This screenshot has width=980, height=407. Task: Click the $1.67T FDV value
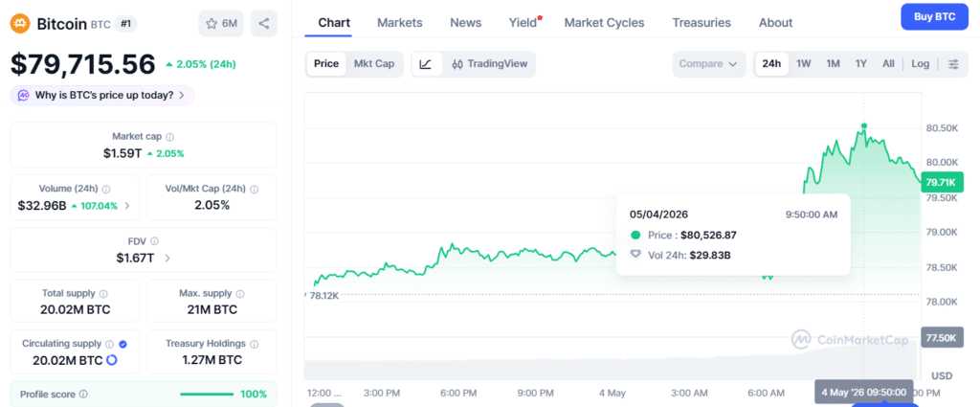coord(135,258)
